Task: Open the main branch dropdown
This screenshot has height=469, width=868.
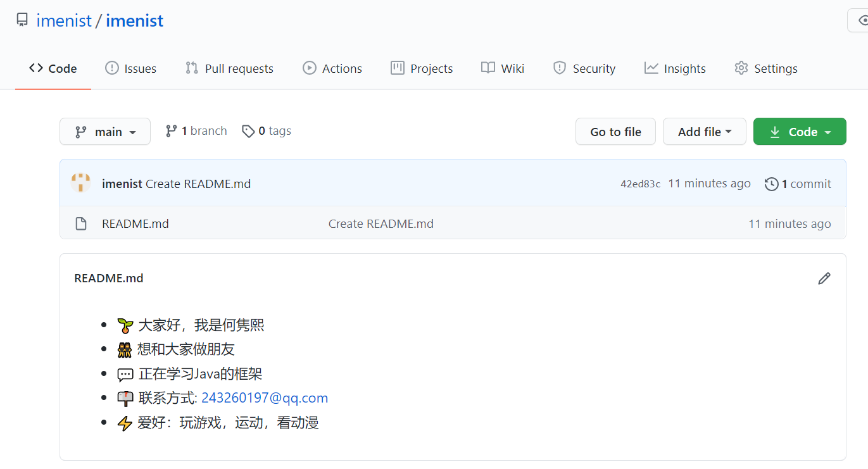Action: tap(105, 132)
